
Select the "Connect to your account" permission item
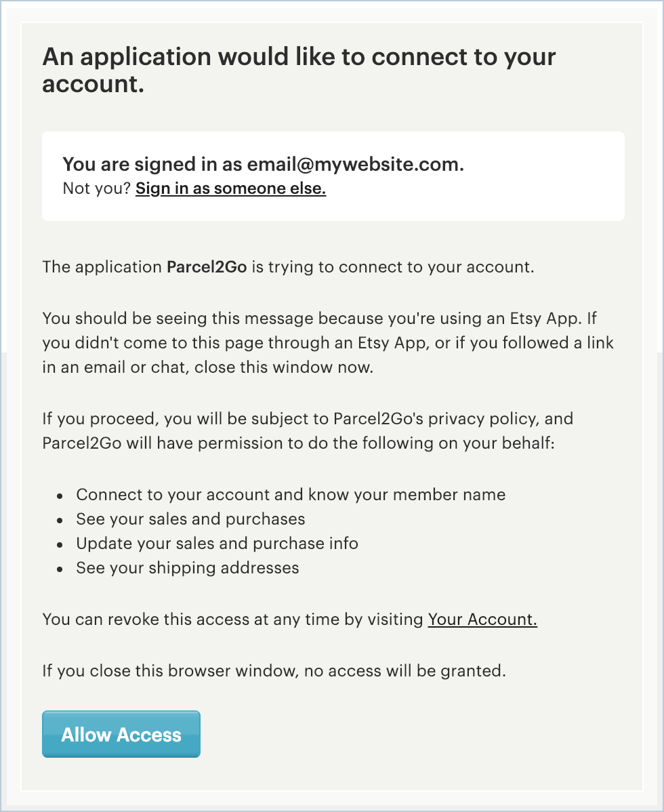click(291, 495)
